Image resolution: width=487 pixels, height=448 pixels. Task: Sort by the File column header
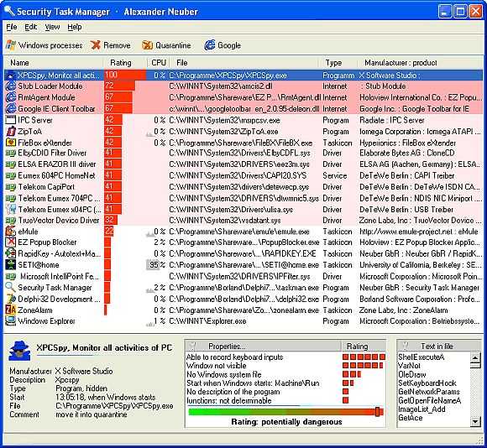click(244, 63)
